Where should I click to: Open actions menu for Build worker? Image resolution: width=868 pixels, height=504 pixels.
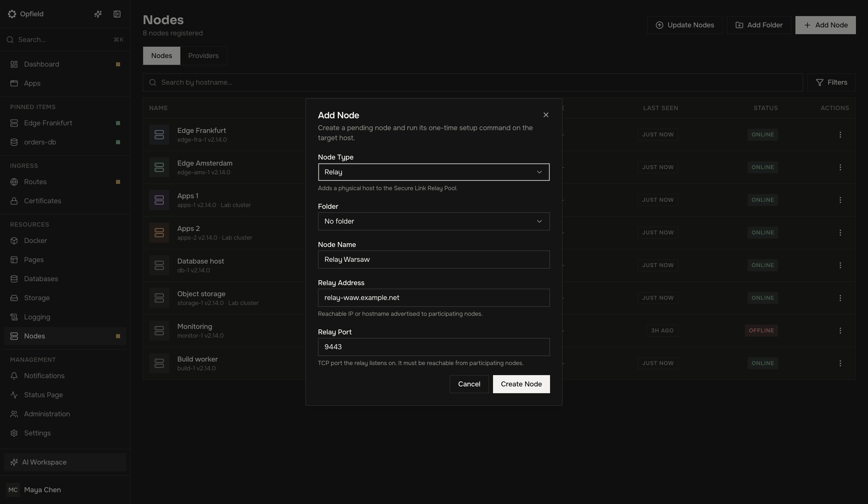coord(840,364)
